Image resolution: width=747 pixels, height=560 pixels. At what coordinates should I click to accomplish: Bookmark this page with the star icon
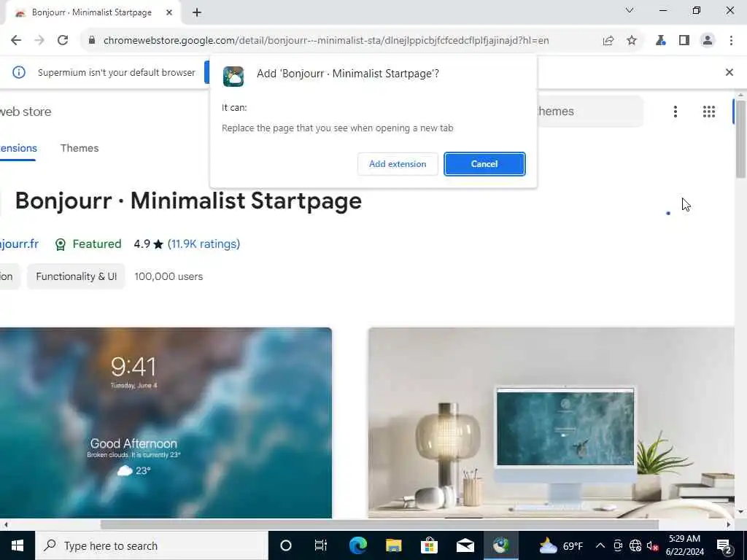tap(632, 41)
